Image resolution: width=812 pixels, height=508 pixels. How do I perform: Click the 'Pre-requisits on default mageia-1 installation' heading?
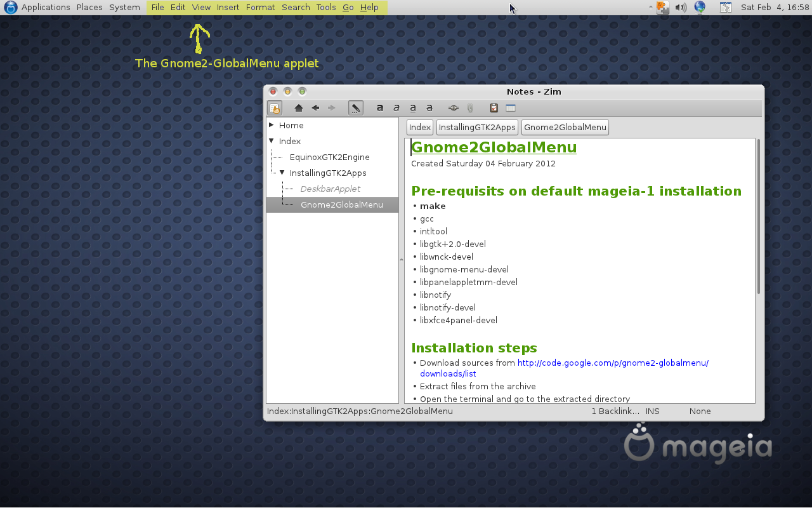576,191
